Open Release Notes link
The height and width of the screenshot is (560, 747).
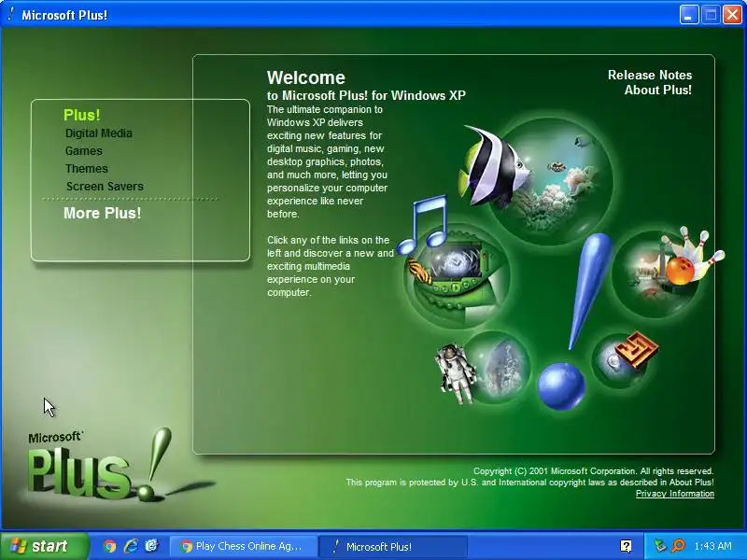coord(650,76)
